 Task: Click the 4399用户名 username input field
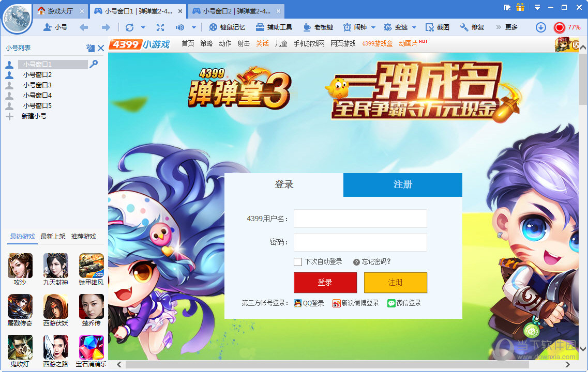360,219
